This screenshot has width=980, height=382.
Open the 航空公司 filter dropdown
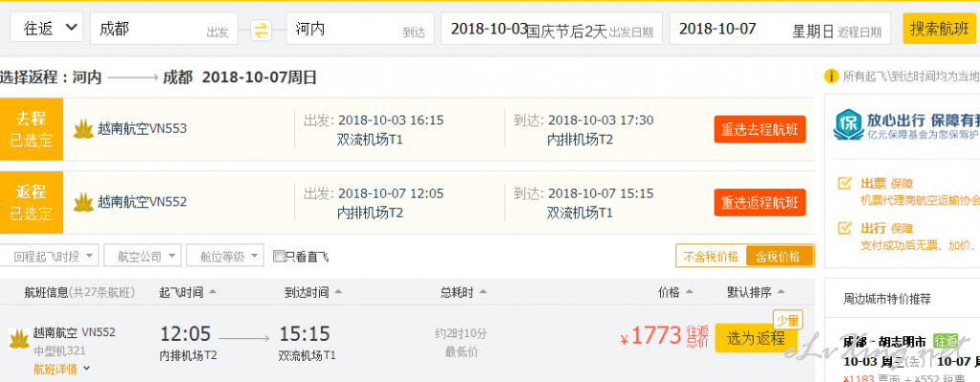143,256
